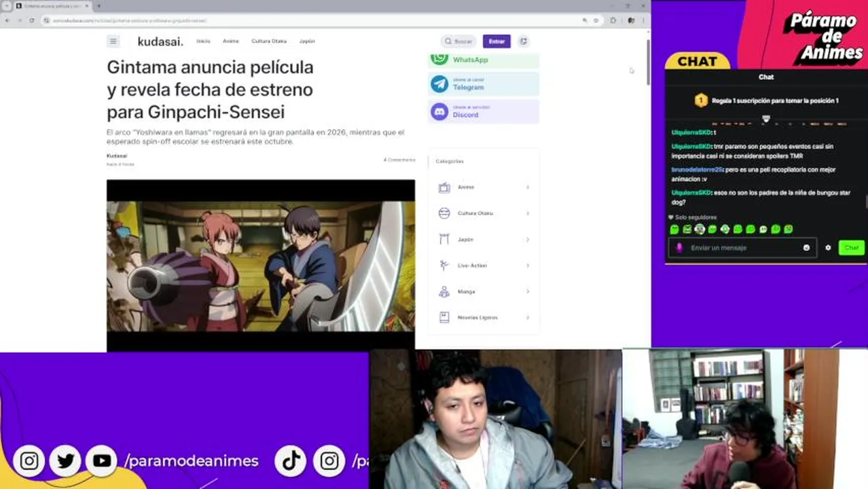The image size is (868, 489).
Task: Expand the Live-Action category chevron
Action: coord(528,266)
